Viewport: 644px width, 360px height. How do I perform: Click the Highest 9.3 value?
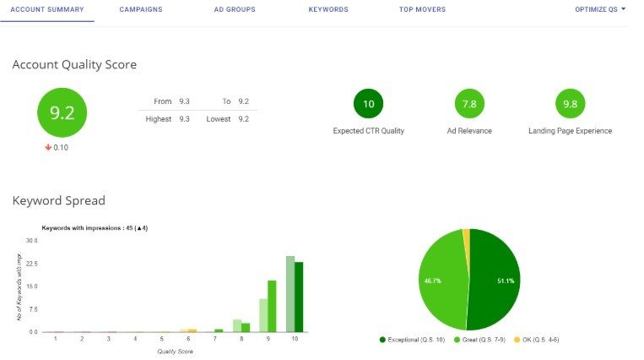[184, 119]
